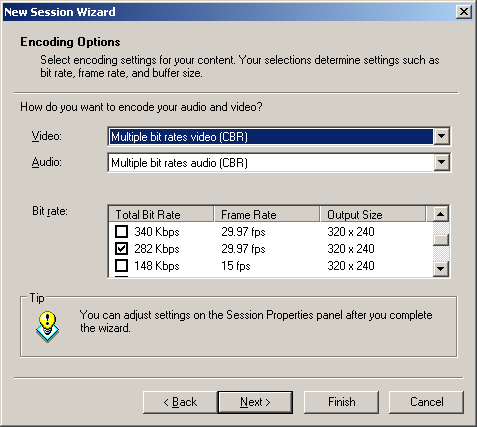Uncheck the 282 Kbps bit rate
This screenshot has width=477, height=427.
121,248
